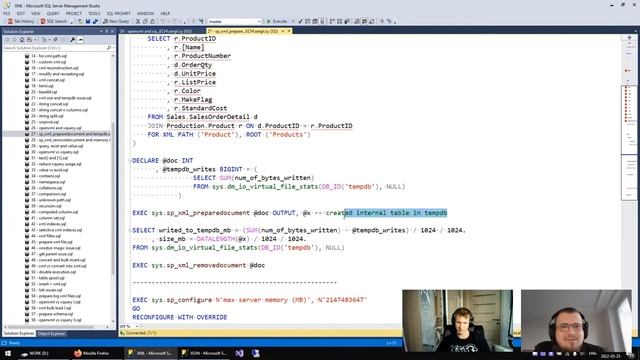This screenshot has width=640, height=360.
Task: Select file 34 - contains.sql
Action: [42, 176]
